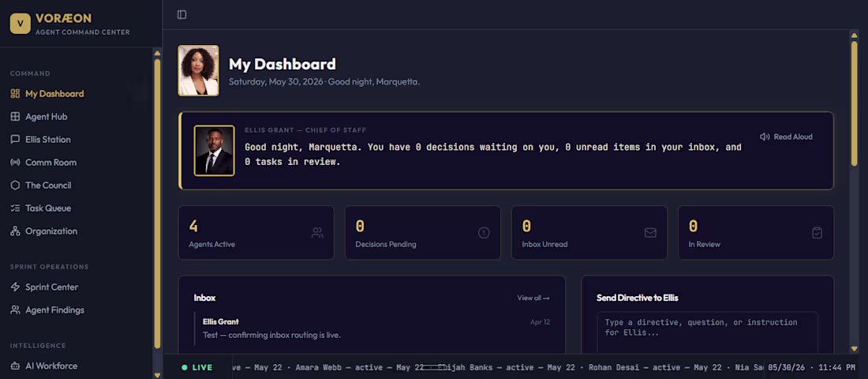Click the In Review clipboard icon
The height and width of the screenshot is (379, 868).
coord(817,233)
